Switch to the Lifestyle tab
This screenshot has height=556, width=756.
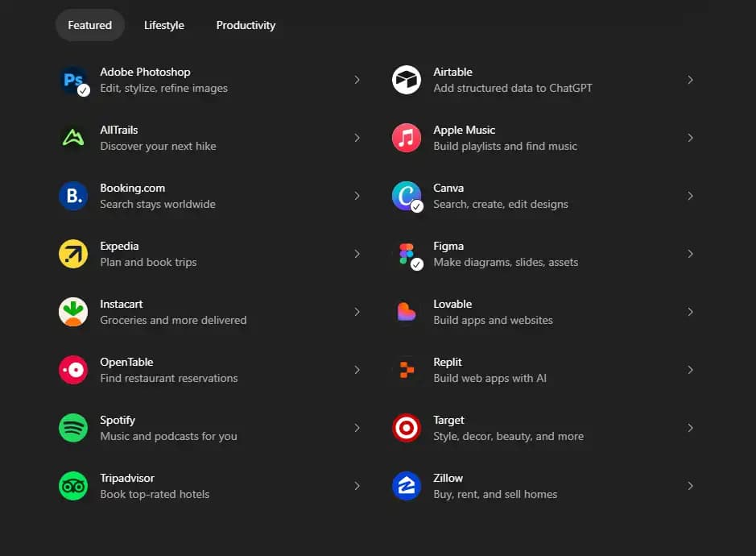164,25
